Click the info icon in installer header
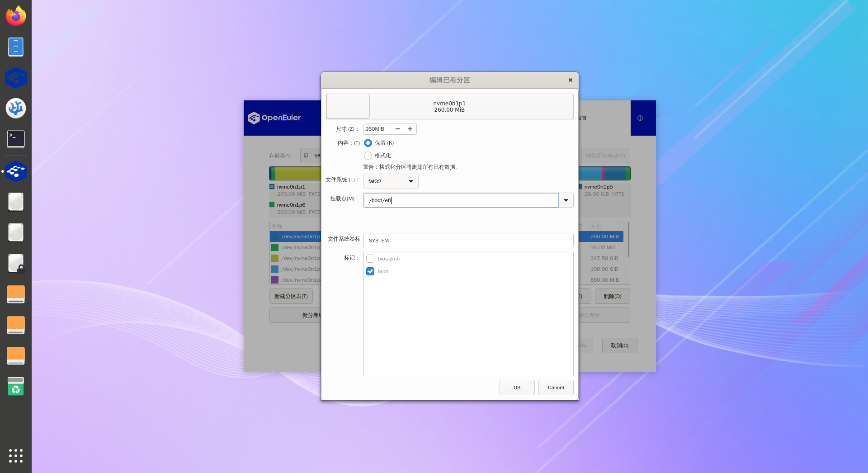This screenshot has width=868, height=473. [640, 118]
